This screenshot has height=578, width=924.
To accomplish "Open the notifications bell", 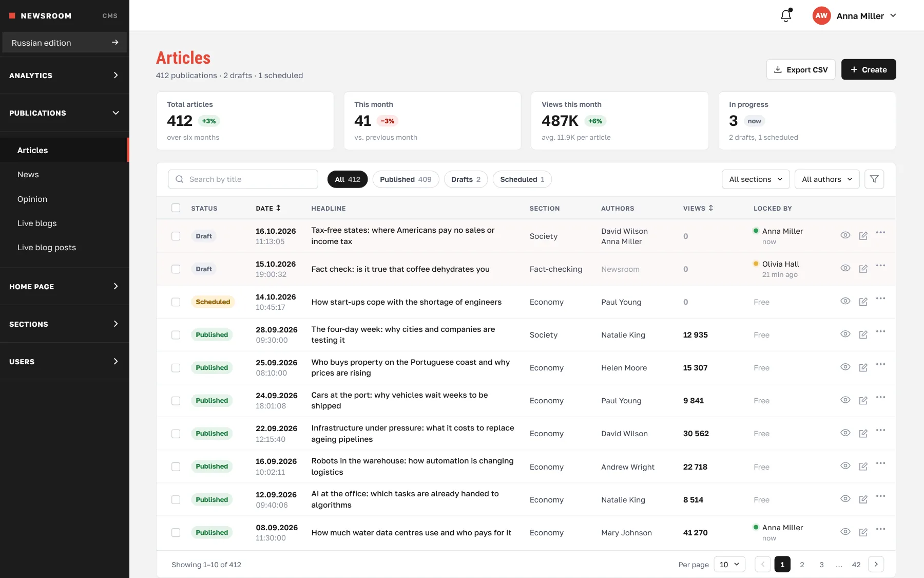I will pyautogui.click(x=786, y=15).
